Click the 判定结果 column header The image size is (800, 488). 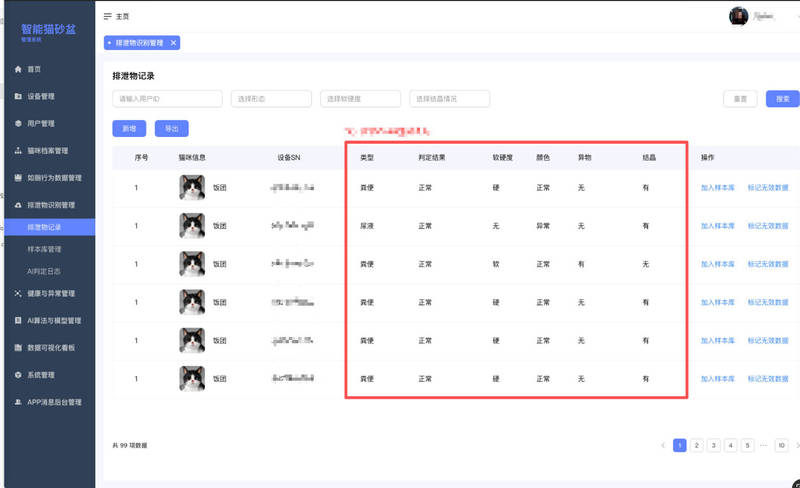tap(432, 157)
